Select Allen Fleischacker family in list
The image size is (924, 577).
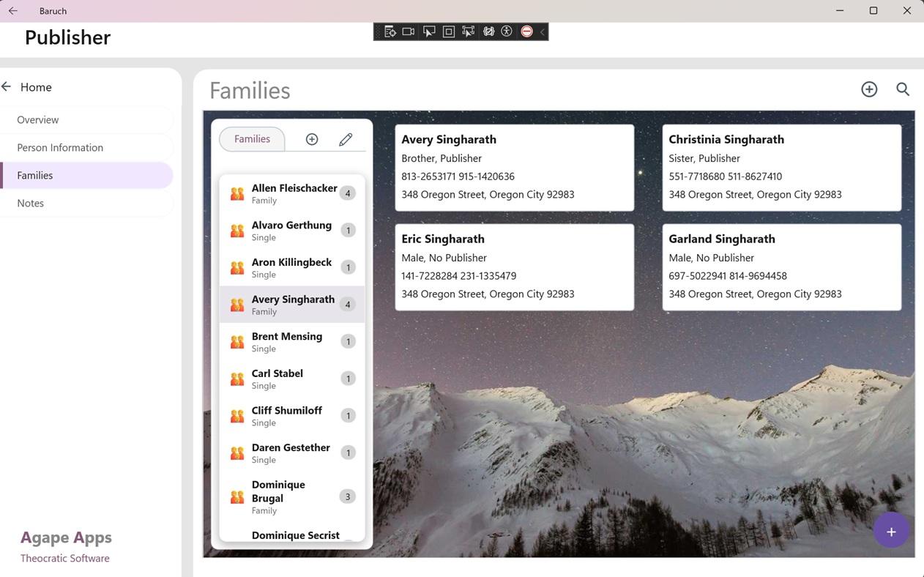click(x=292, y=193)
